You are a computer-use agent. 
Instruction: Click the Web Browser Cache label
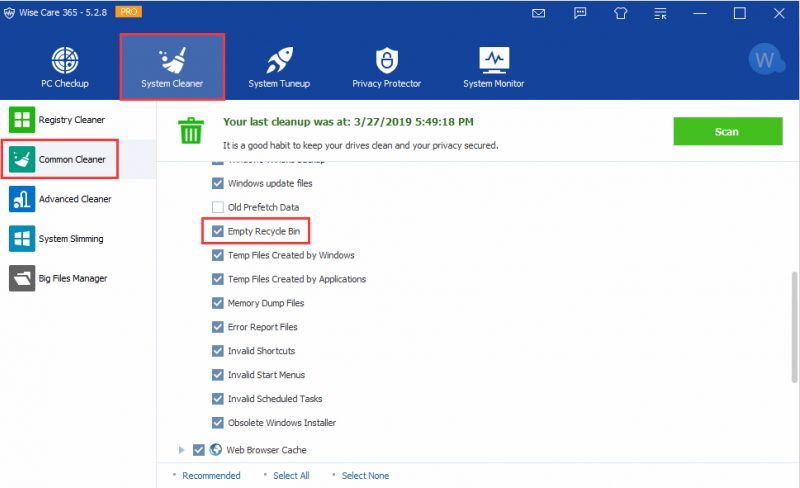(266, 450)
